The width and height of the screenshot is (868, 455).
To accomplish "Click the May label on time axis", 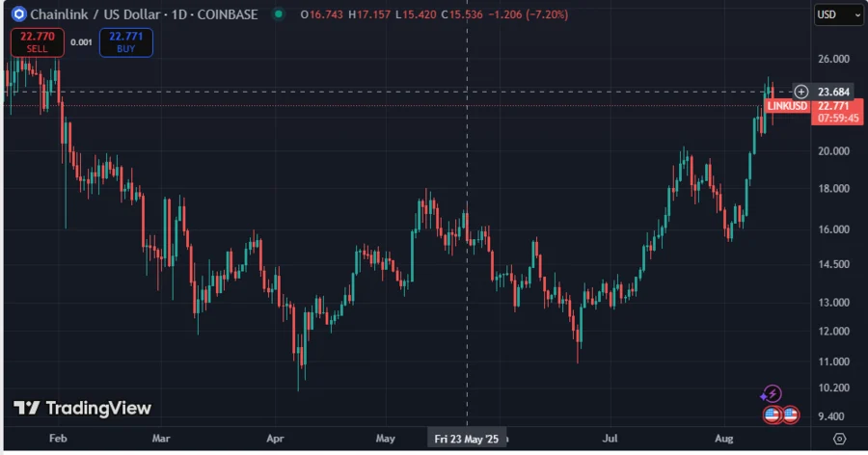I will (385, 439).
